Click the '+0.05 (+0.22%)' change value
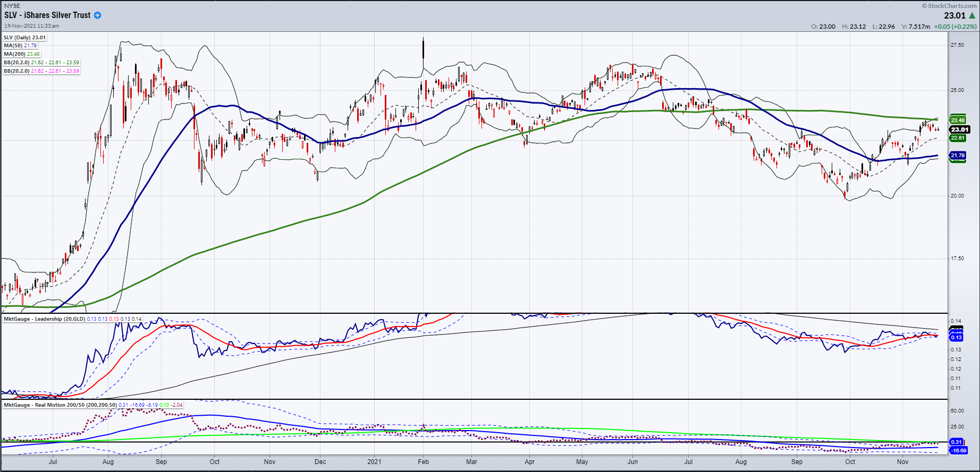Image resolution: width=980 pixels, height=472 pixels. coord(955,27)
